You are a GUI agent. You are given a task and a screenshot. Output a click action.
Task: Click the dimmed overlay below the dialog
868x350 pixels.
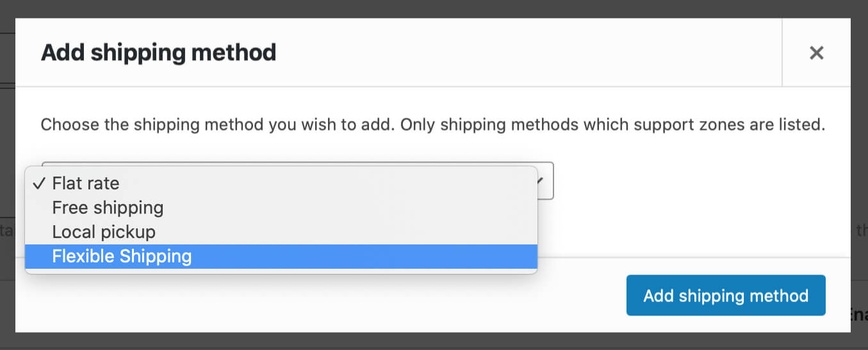pos(434,341)
